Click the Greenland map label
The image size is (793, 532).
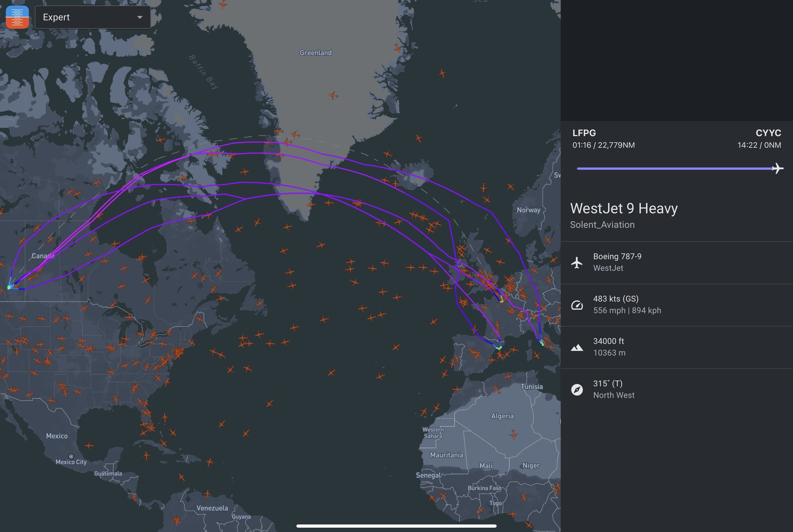coord(316,53)
